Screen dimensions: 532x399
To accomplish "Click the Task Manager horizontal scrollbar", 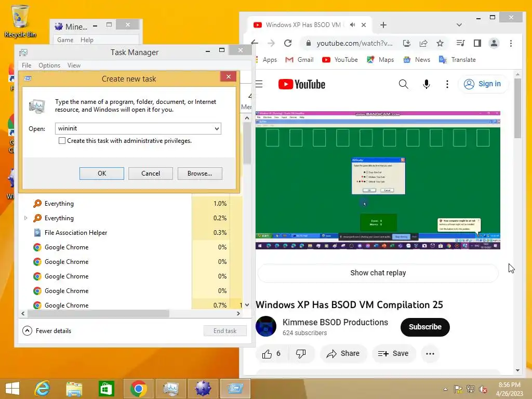I will click(98, 313).
